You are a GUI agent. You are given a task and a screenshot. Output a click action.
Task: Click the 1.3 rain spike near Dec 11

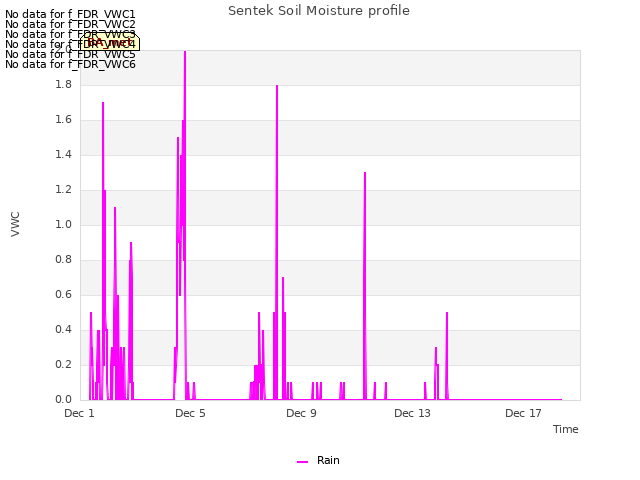365,173
